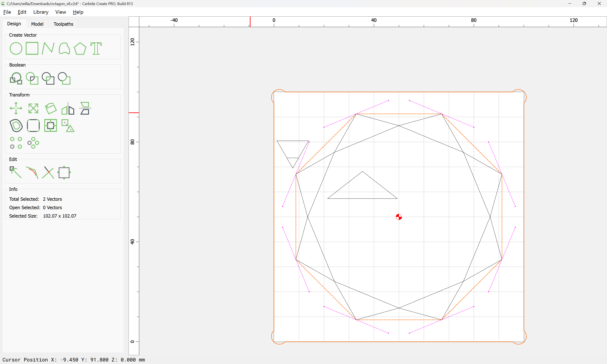Open the Corner Rounding tool
607x364 pixels.
click(x=33, y=125)
